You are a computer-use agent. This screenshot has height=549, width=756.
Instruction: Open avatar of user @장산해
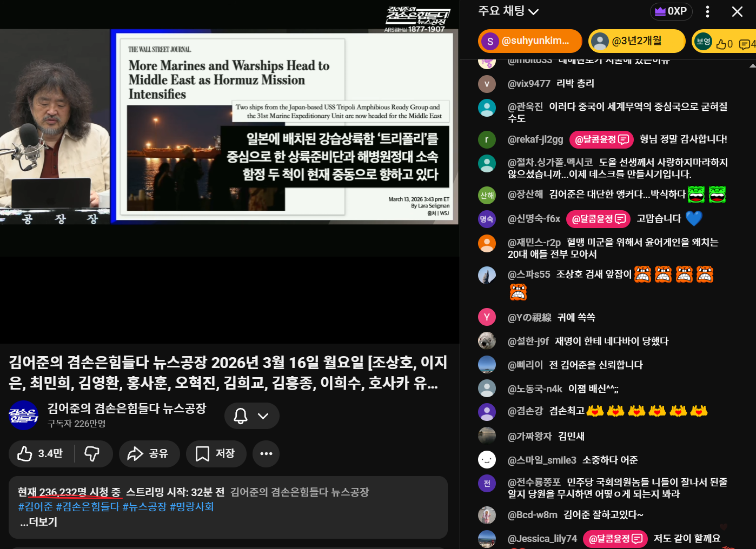pyautogui.click(x=487, y=195)
